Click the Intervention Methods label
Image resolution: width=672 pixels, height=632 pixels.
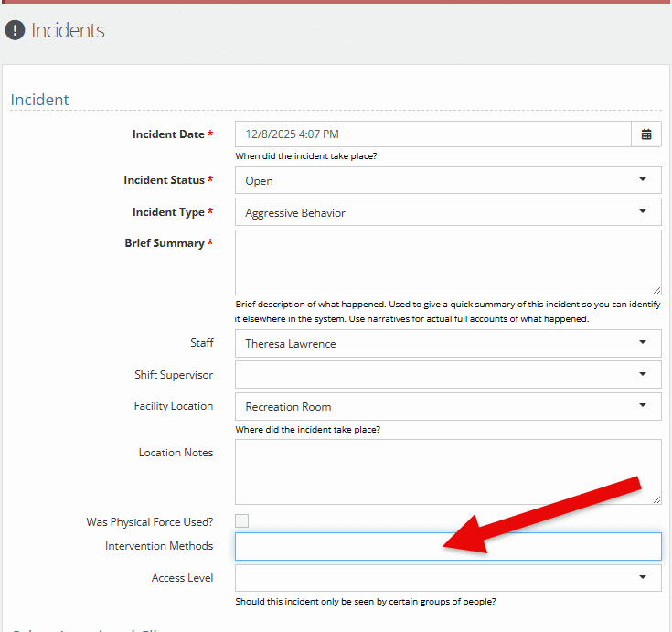point(159,546)
